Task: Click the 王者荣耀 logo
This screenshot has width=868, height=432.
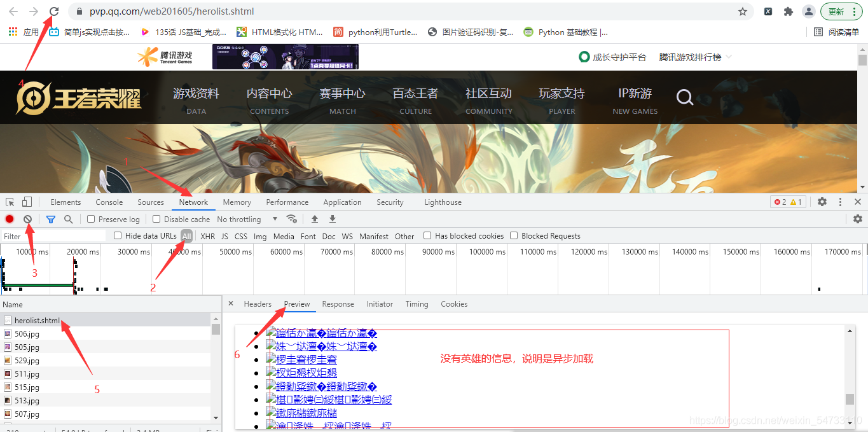Action: (79, 99)
